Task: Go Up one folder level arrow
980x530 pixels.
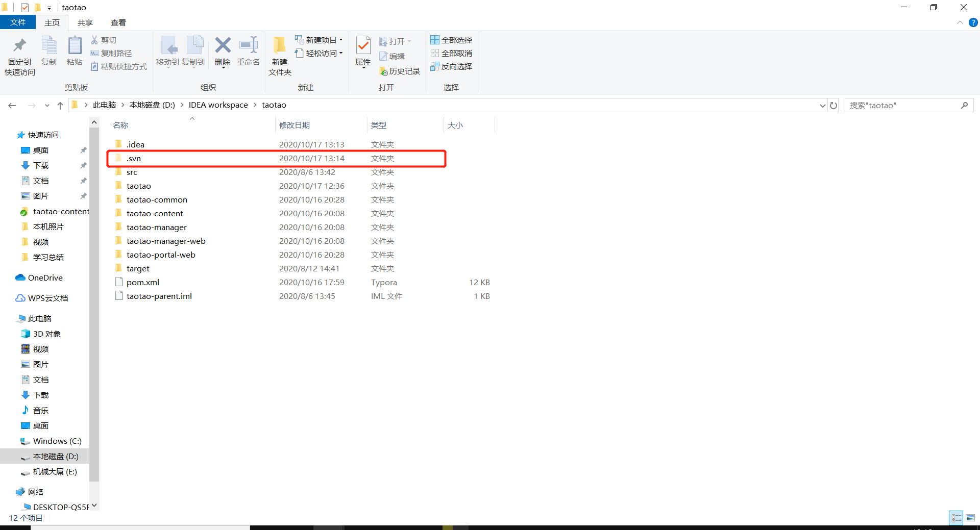Action: pos(60,105)
